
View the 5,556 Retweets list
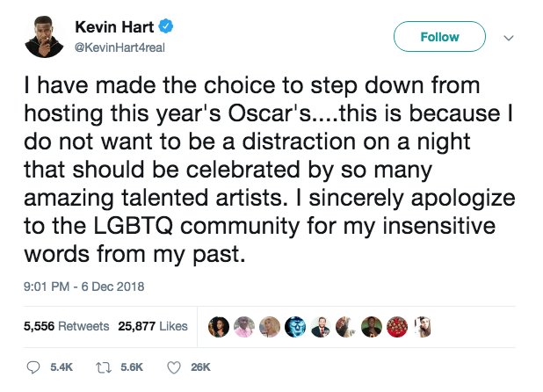[x=66, y=326]
